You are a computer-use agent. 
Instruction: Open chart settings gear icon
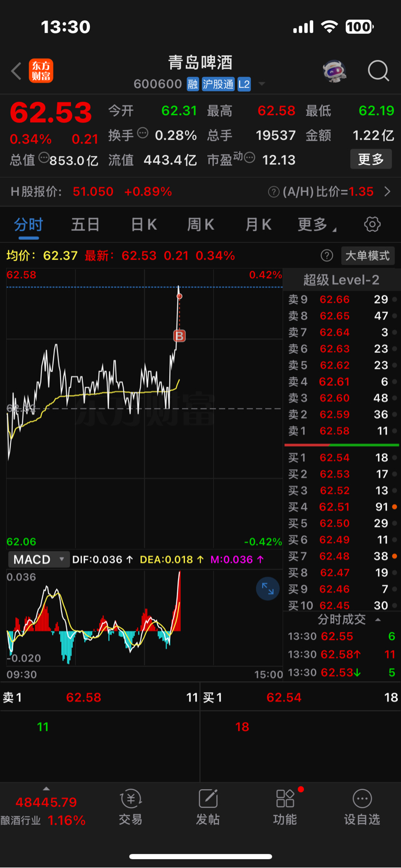(372, 224)
